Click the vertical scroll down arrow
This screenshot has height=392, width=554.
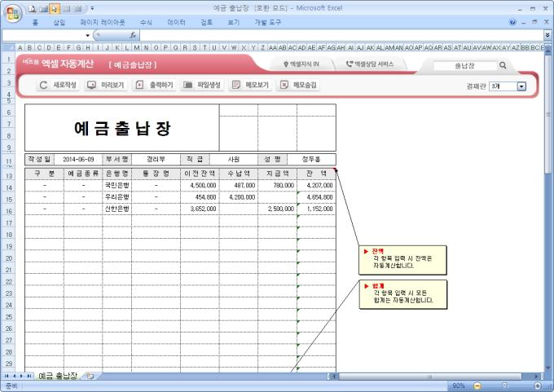pos(548,368)
